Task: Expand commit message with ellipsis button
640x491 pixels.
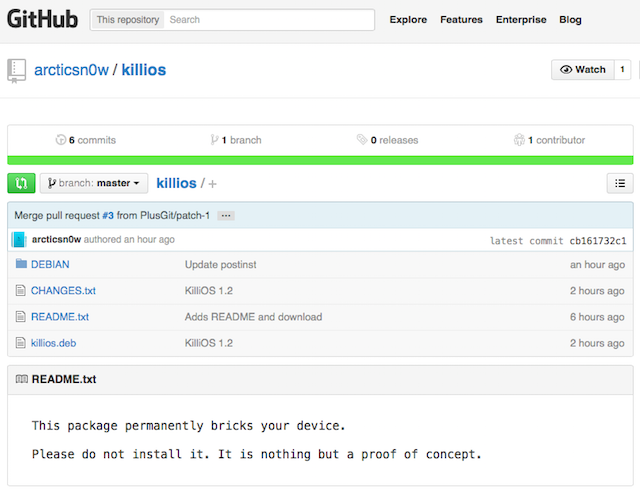Action: pyautogui.click(x=226, y=216)
